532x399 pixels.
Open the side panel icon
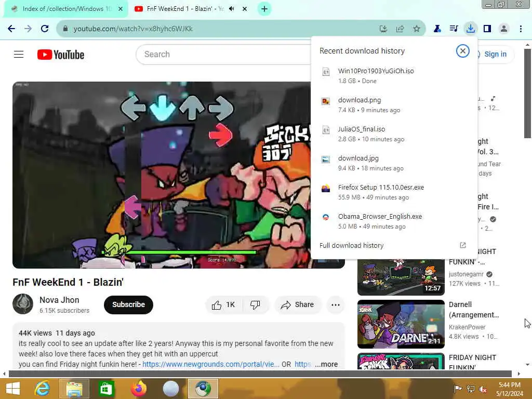tap(487, 29)
